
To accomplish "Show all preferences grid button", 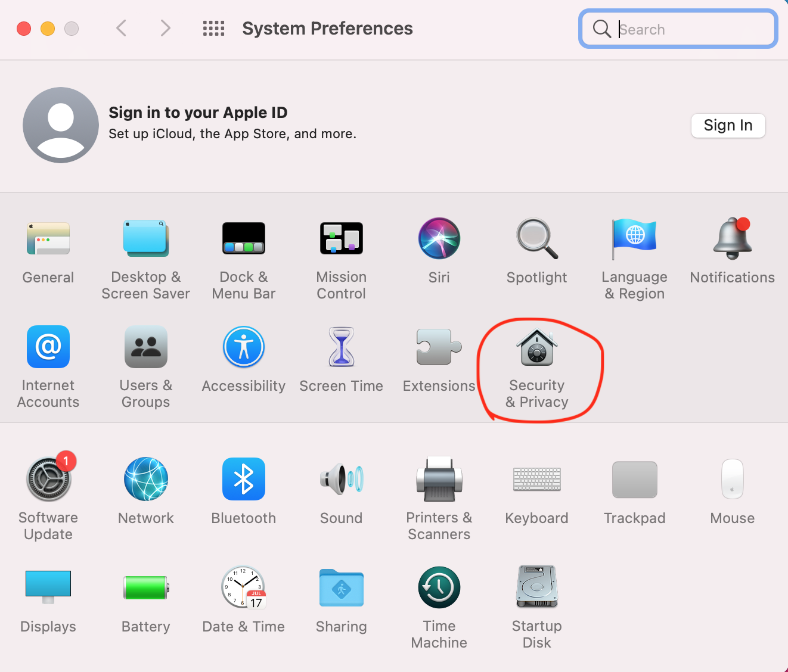I will 213,29.
